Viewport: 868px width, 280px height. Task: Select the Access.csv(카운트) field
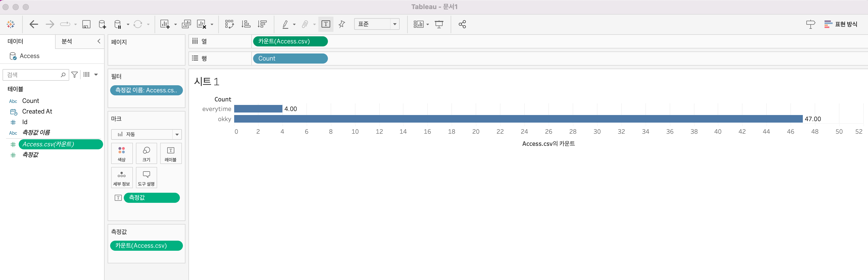[61, 144]
